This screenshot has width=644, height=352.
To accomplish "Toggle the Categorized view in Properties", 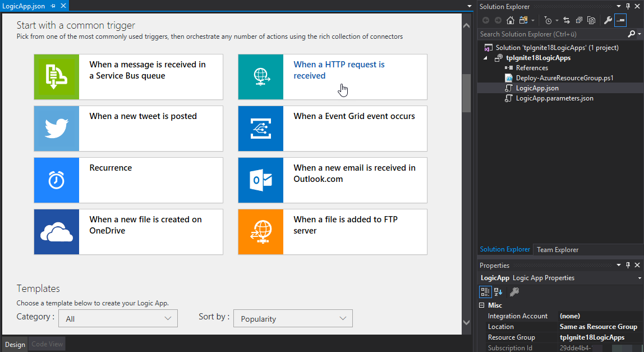I will click(485, 291).
